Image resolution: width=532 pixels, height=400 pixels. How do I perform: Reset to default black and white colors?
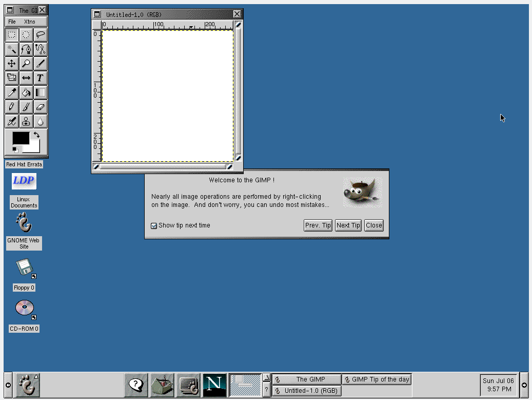[15, 149]
